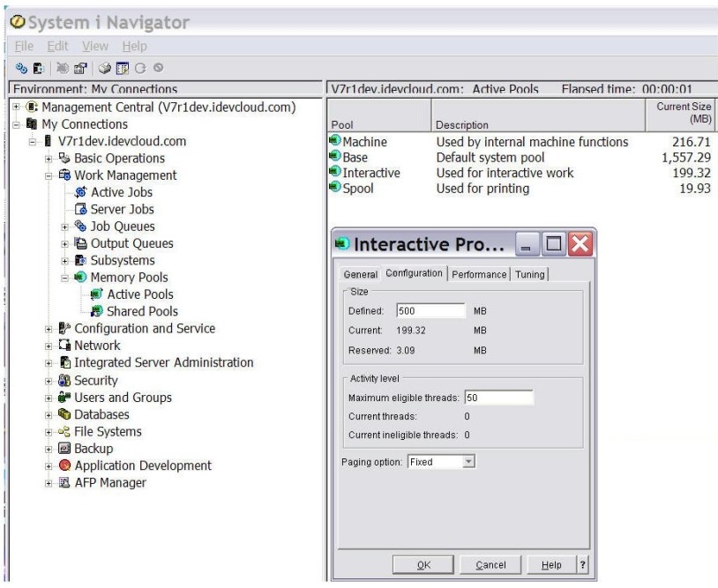Viewport: 718px width, 588px height.
Task: Click the Application Development red icon
Action: coord(64,465)
